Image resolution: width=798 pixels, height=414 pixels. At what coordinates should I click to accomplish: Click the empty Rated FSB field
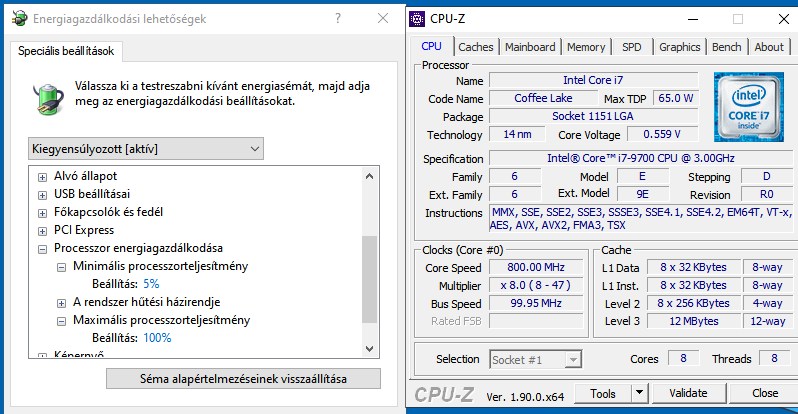[x=536, y=321]
